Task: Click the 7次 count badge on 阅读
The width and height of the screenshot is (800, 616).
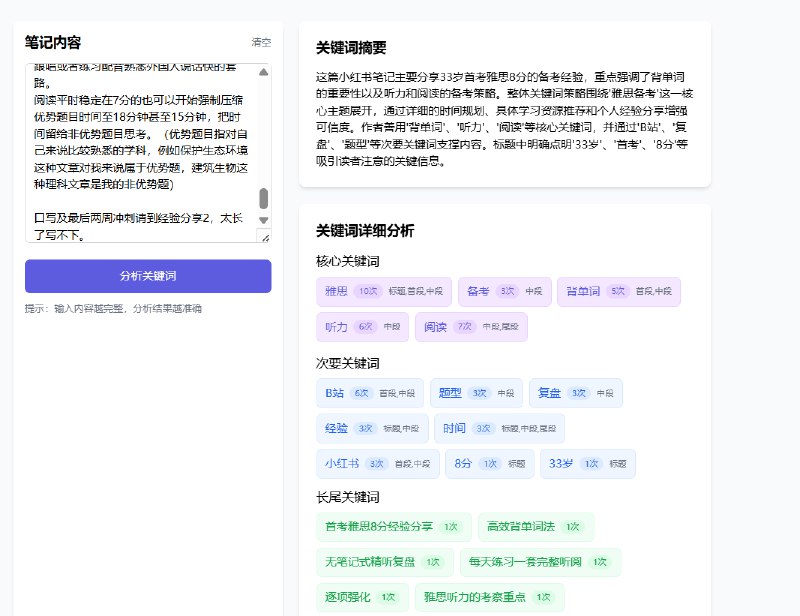Action: click(x=464, y=327)
